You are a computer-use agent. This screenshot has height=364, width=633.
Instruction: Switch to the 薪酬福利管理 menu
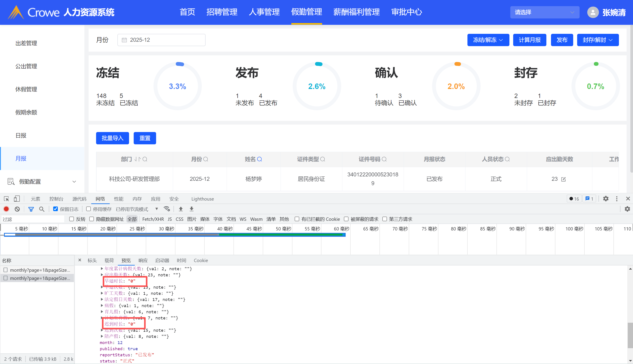point(356,12)
